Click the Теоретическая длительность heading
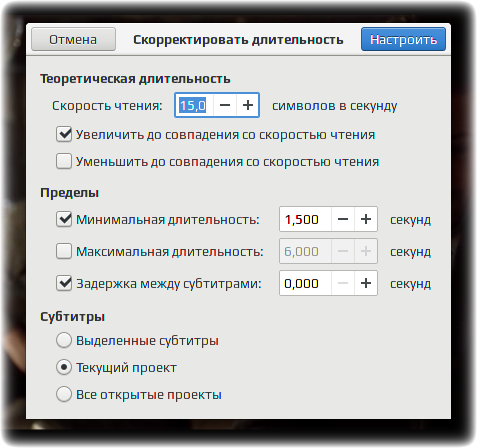The image size is (477, 448). tap(135, 79)
